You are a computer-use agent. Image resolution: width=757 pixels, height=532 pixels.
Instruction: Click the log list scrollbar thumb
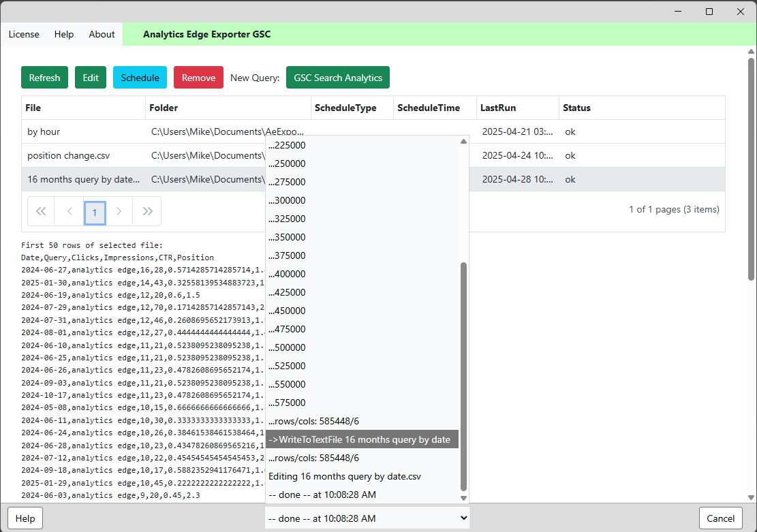pyautogui.click(x=463, y=377)
